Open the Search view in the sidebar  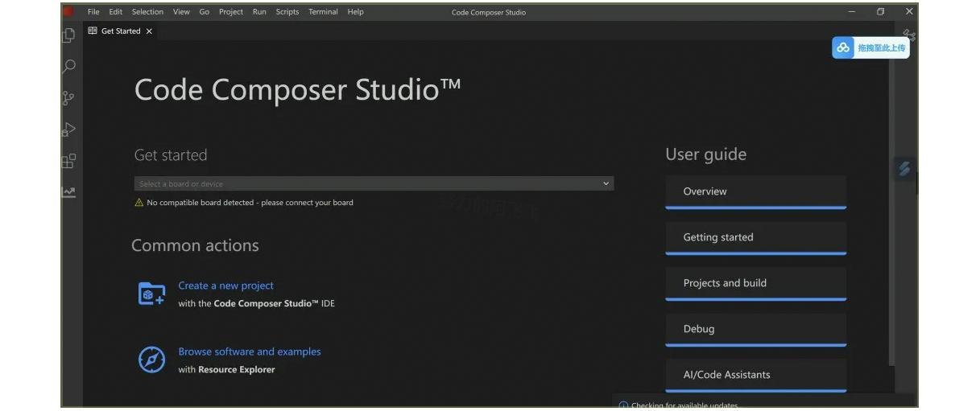pyautogui.click(x=69, y=67)
